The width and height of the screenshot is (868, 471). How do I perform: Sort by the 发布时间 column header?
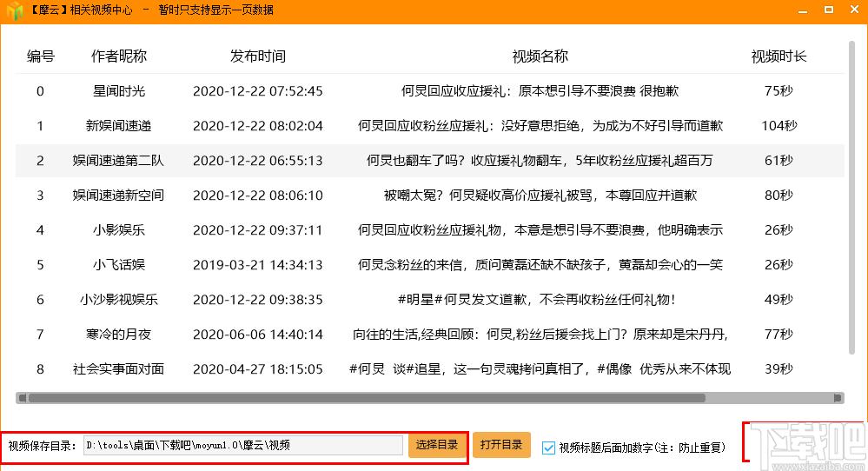click(258, 56)
